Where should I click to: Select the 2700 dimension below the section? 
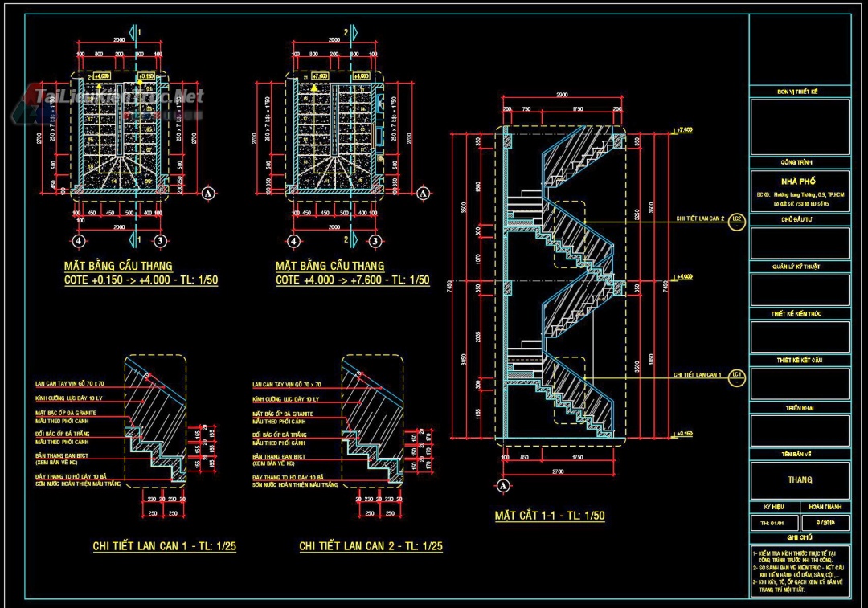558,471
